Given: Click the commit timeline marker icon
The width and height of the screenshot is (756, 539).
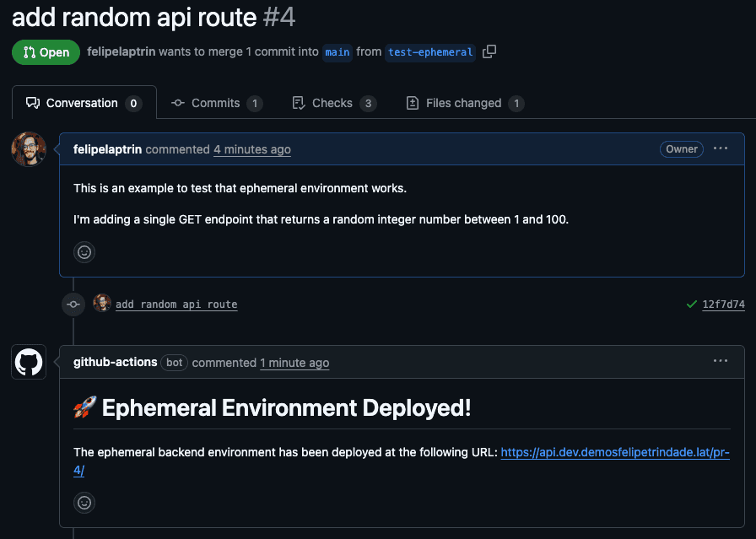Looking at the screenshot, I should 73,304.
